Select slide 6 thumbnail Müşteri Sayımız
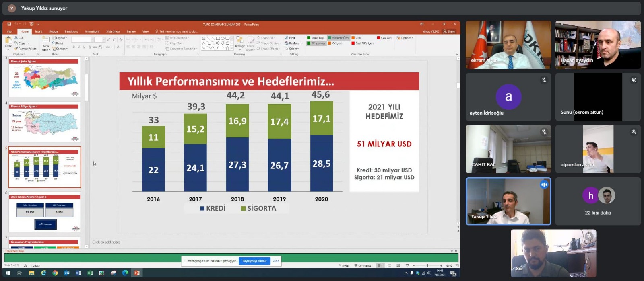 tap(45, 212)
